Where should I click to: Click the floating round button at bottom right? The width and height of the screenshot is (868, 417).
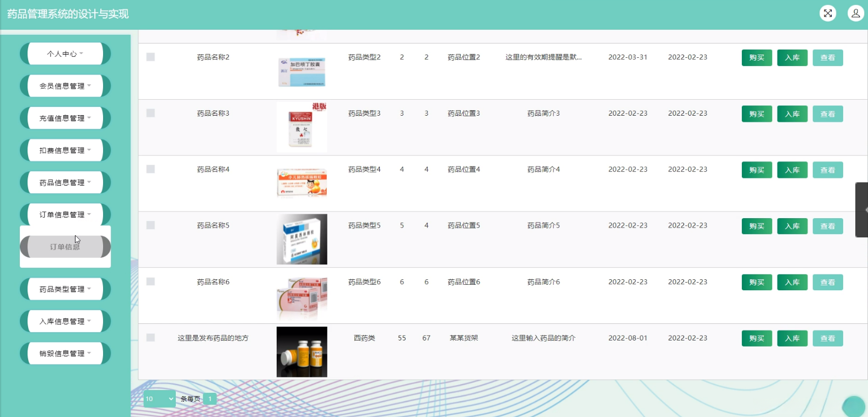(x=854, y=407)
